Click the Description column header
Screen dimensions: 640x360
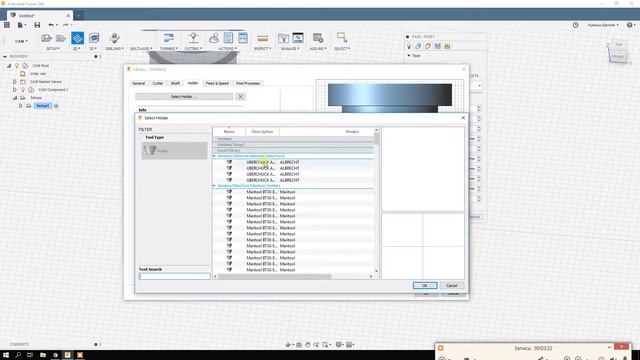(x=262, y=131)
